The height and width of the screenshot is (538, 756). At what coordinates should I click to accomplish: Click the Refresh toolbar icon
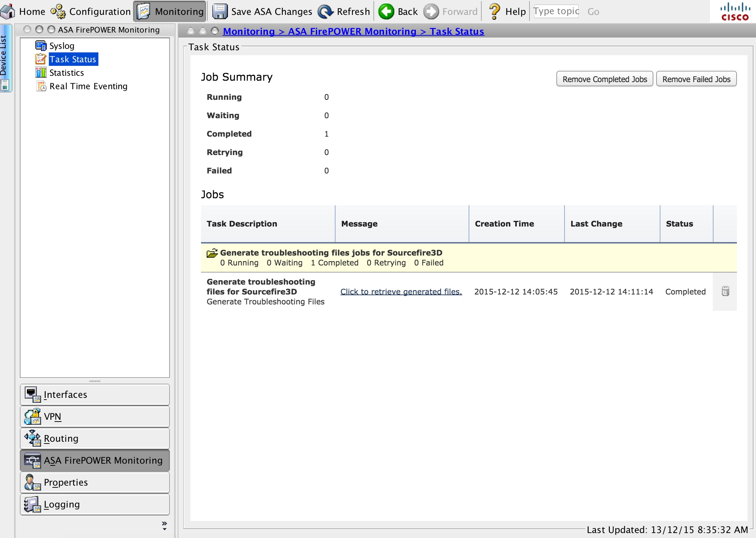coord(325,12)
